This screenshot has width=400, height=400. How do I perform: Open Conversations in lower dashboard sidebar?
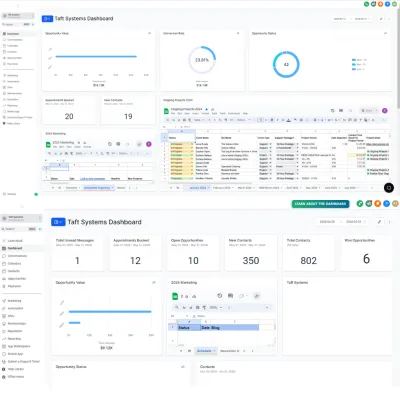(x=17, y=256)
